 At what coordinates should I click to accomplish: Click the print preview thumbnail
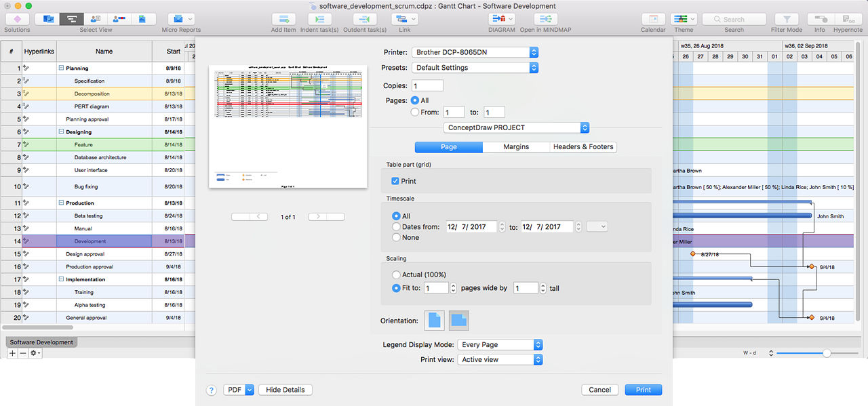pyautogui.click(x=288, y=127)
